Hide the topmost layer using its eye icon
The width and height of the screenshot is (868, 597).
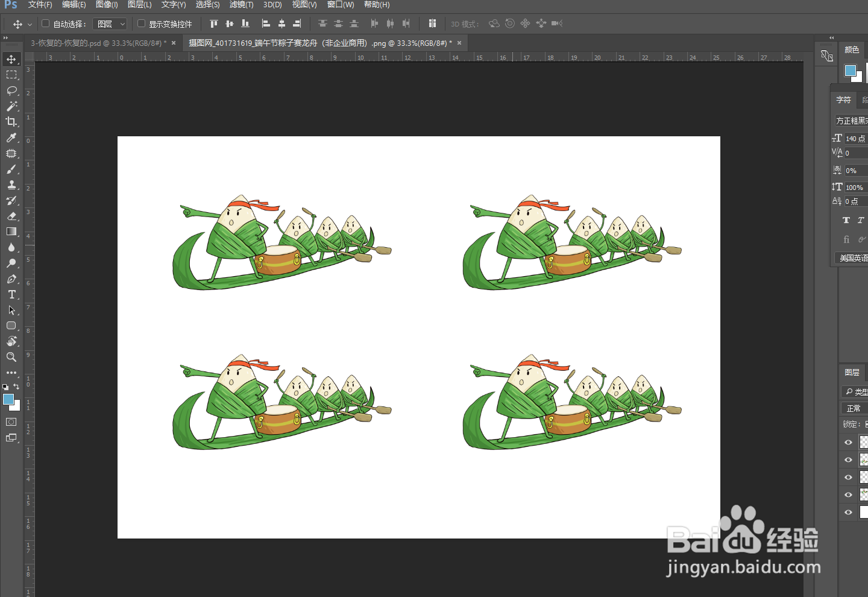848,442
